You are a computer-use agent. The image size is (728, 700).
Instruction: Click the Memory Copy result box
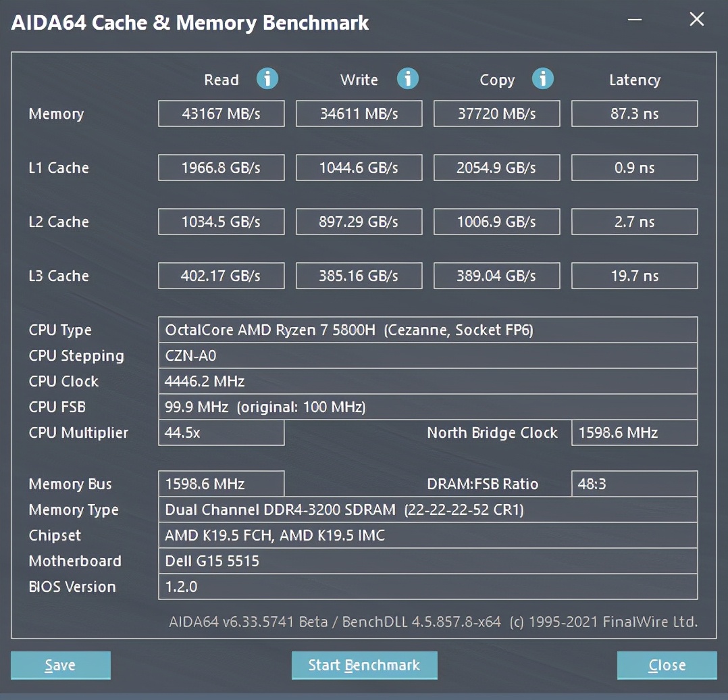coord(496,114)
